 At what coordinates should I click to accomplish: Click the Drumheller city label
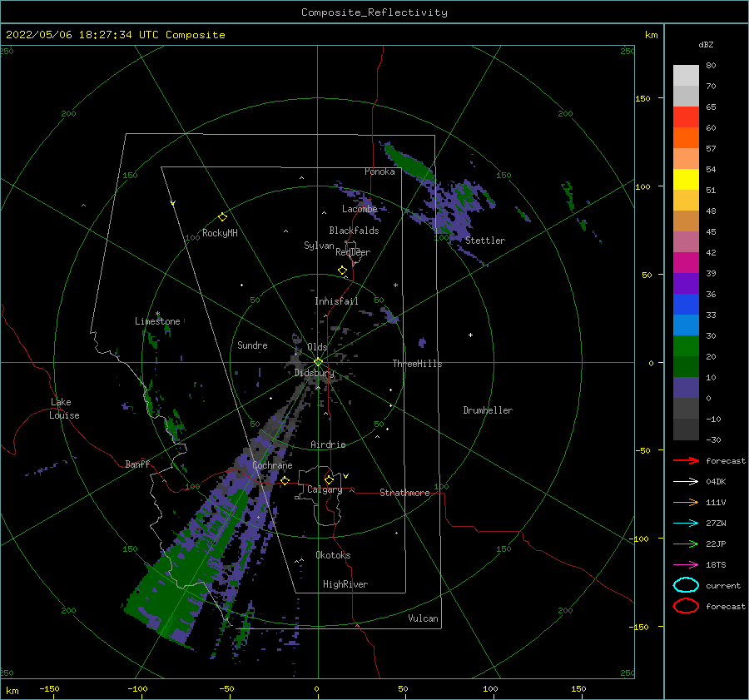(x=488, y=410)
